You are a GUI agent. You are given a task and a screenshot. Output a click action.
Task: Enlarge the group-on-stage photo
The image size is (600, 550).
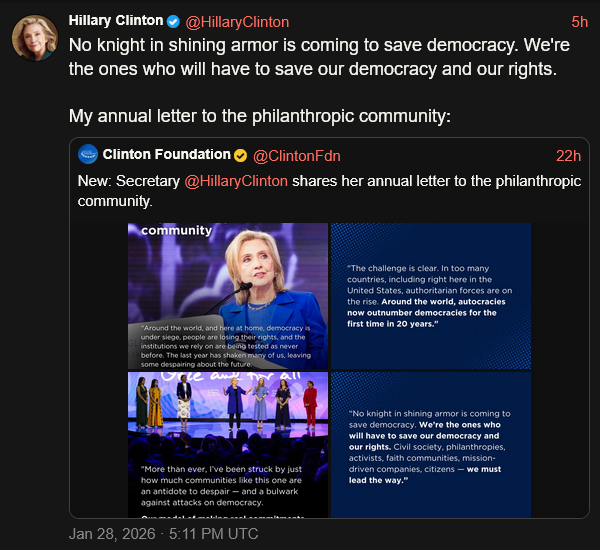pos(228,445)
